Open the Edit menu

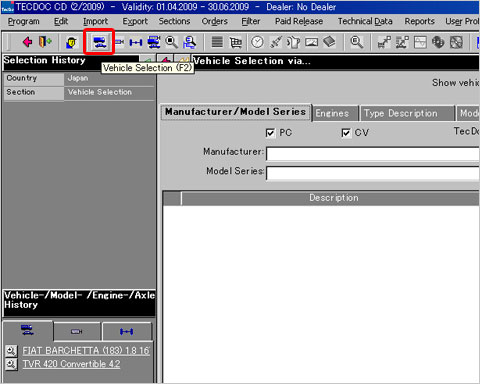click(x=61, y=21)
